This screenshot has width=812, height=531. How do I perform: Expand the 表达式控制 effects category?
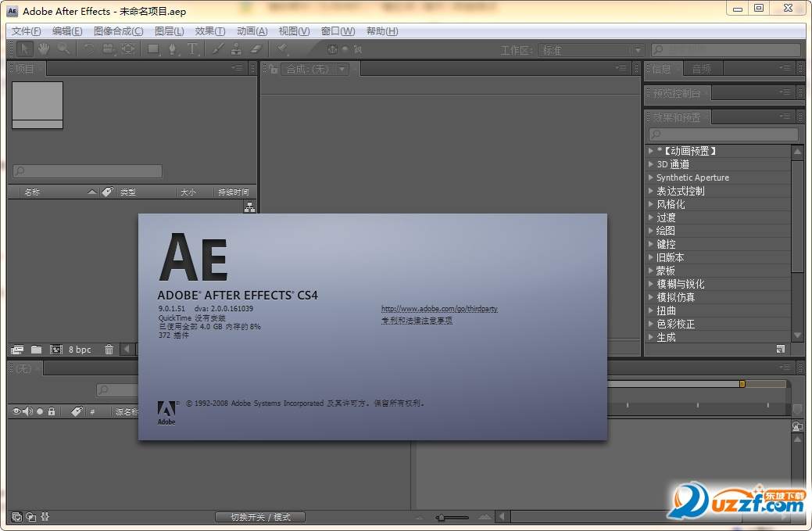(x=651, y=191)
